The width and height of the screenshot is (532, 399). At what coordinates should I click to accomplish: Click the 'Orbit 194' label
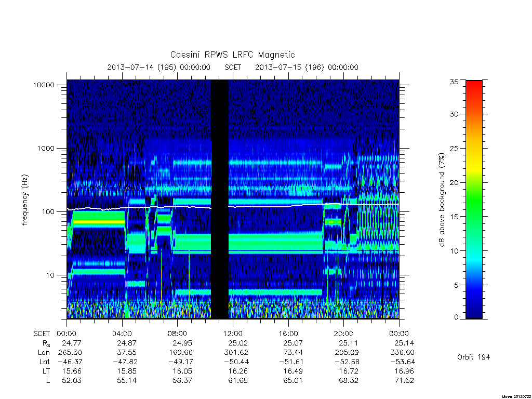474,357
